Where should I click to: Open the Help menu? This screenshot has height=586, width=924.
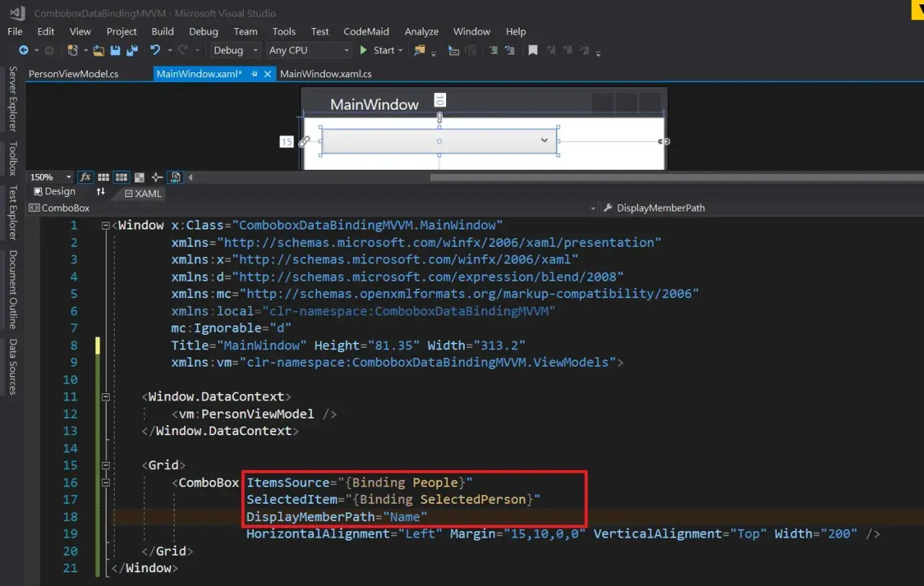click(515, 31)
